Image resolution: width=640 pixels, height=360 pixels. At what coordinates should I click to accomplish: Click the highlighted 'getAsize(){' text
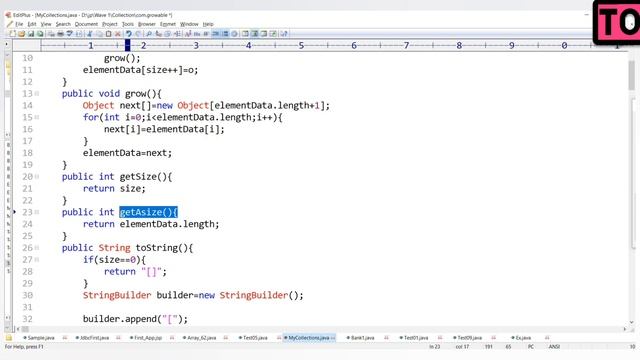(148, 212)
